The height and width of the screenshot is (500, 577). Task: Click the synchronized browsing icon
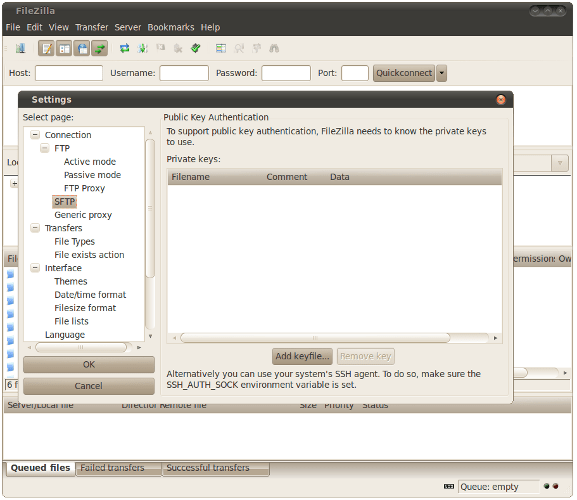256,48
